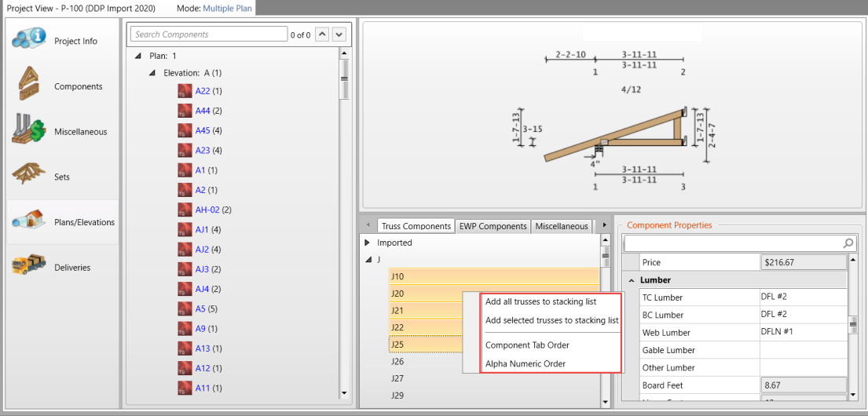
Task: Collapse the Elevation: A tree node
Action: pyautogui.click(x=152, y=73)
